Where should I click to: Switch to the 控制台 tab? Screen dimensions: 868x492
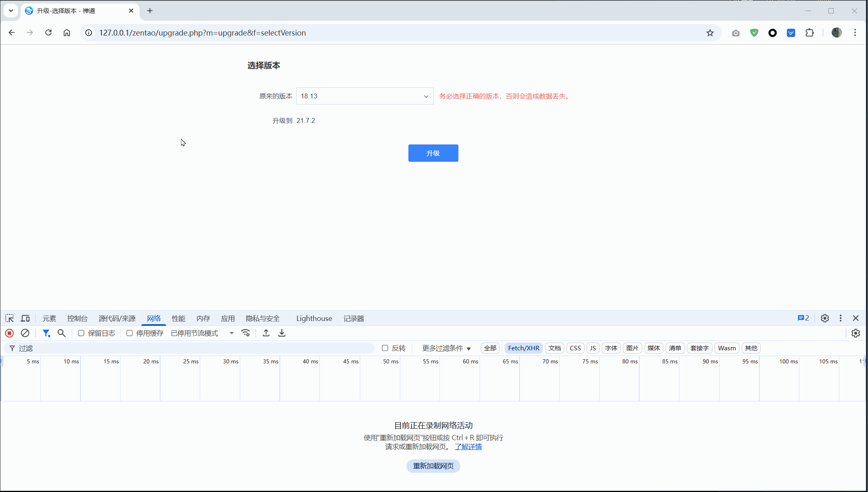tap(77, 318)
